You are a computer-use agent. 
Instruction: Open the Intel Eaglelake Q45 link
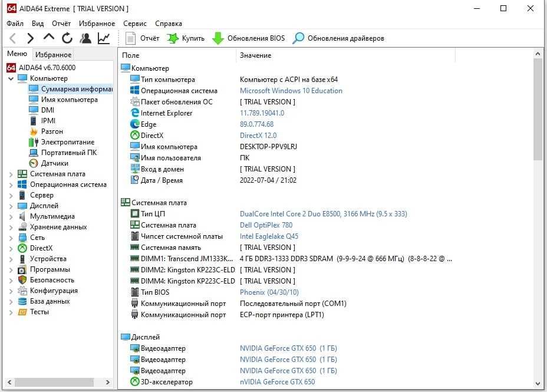pyautogui.click(x=269, y=236)
